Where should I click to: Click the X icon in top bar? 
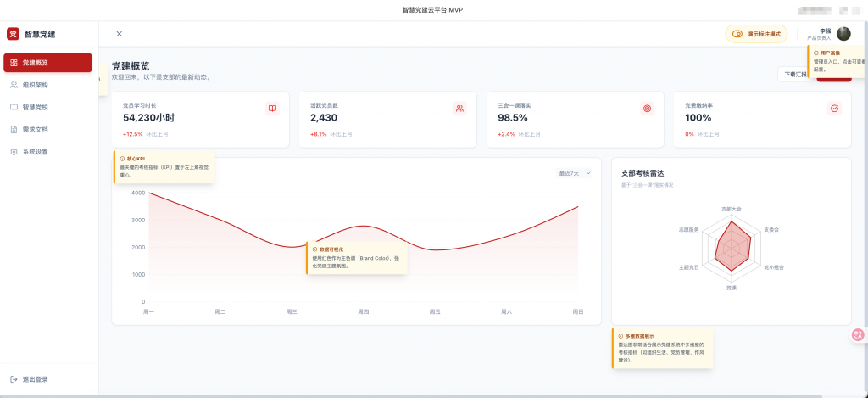119,34
